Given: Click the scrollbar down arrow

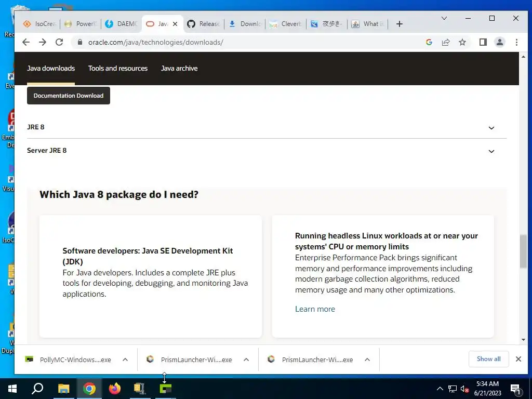Looking at the screenshot, I should tap(523, 340).
